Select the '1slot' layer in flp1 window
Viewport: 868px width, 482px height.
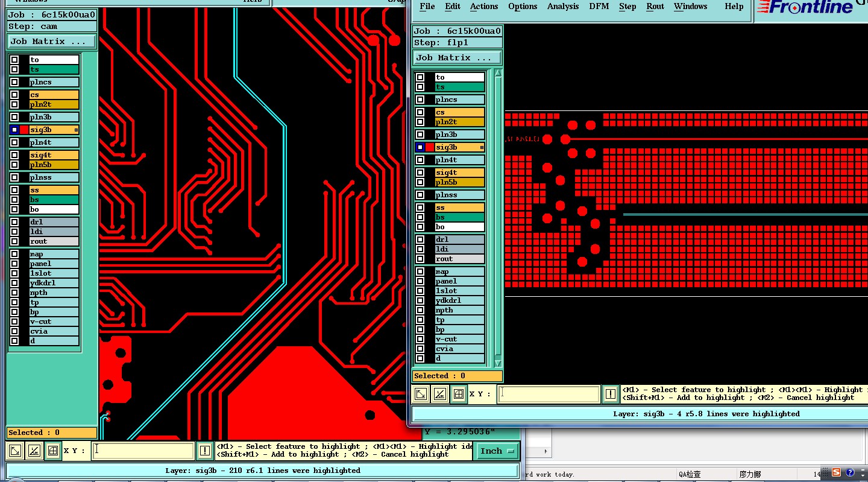(460, 291)
